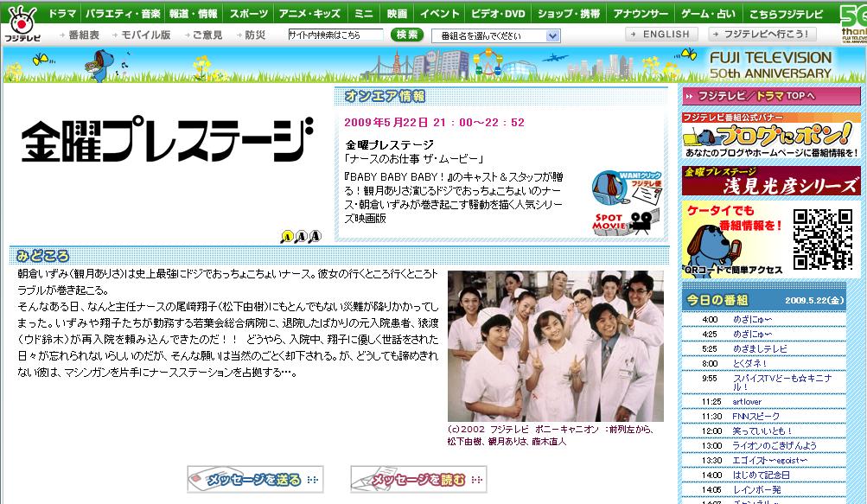The width and height of the screenshot is (867, 504).
Task: Focus the サイト内検索 input field
Action: click(335, 35)
